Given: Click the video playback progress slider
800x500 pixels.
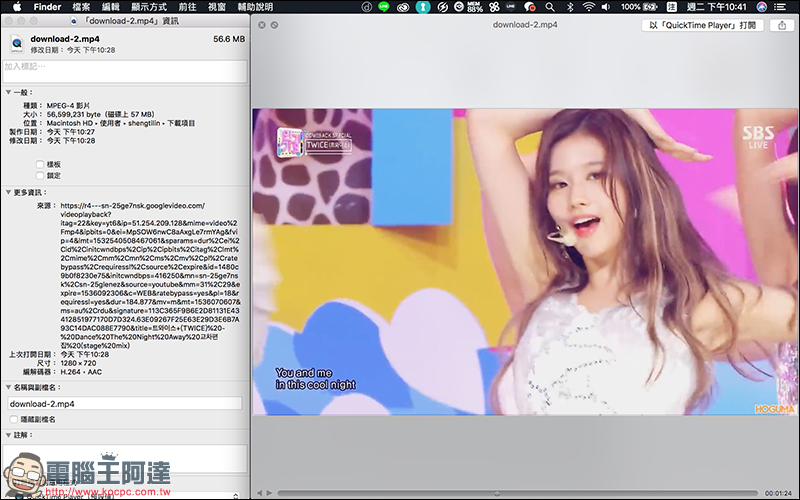Looking at the screenshot, I should (x=517, y=493).
